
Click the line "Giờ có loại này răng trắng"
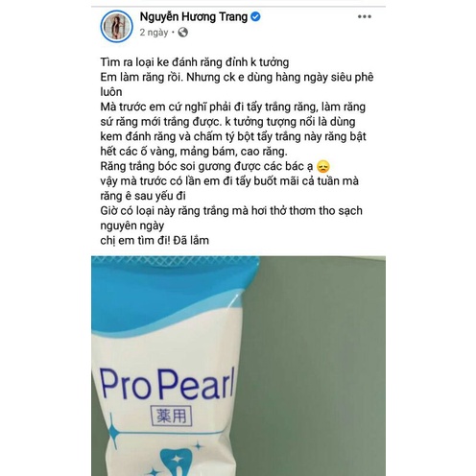pyautogui.click(x=231, y=211)
